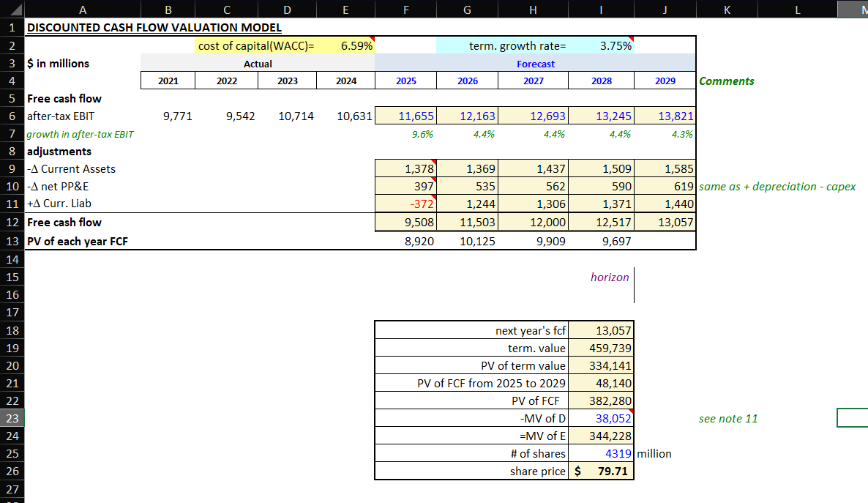The image size is (868, 503).
Task: Select PV of FCF value 382,280
Action: point(601,400)
